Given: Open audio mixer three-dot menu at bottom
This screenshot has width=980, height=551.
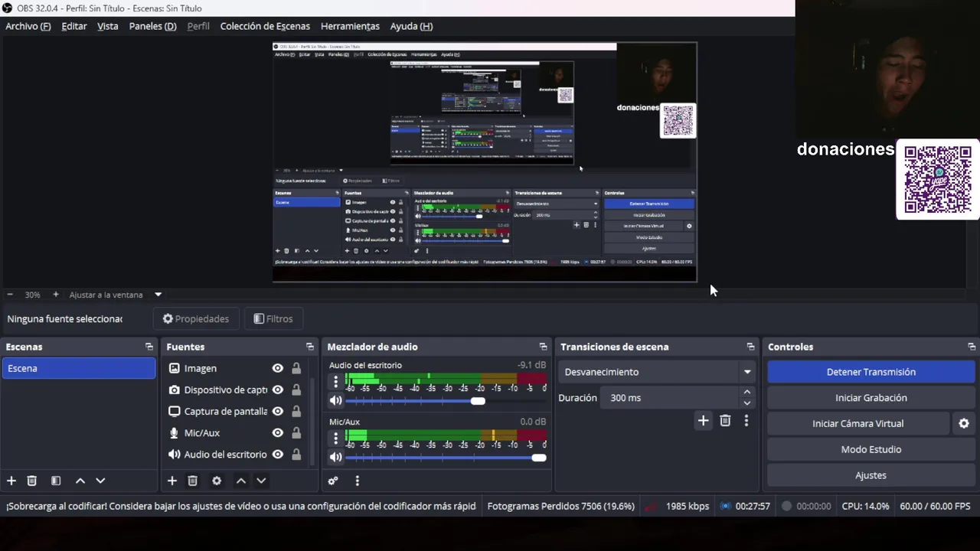Looking at the screenshot, I should coord(357,481).
